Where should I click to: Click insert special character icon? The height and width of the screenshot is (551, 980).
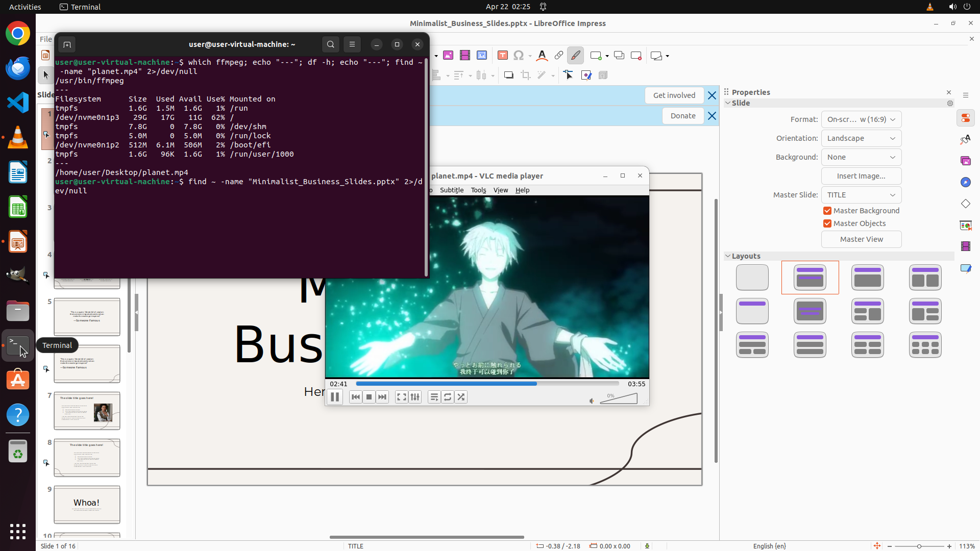pos(519,56)
